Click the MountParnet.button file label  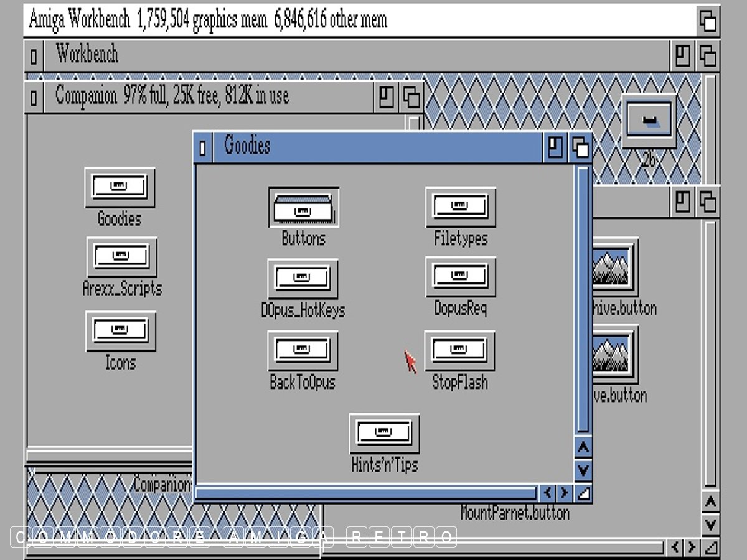pos(515,513)
